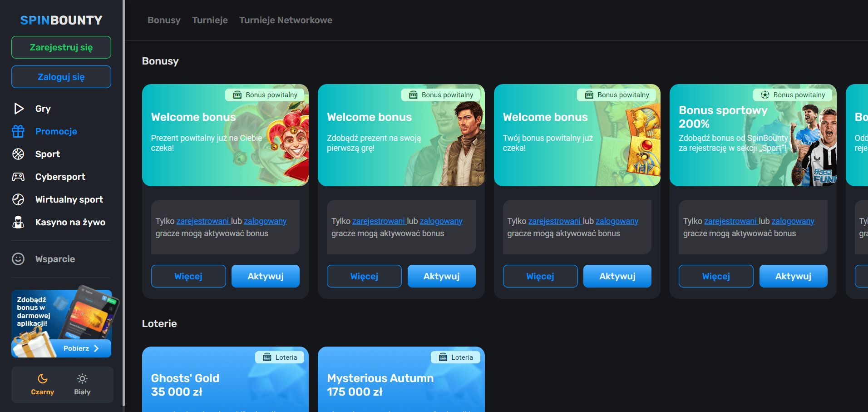The image size is (868, 412).
Task: Click the Sport ball icon in sidebar
Action: click(18, 154)
